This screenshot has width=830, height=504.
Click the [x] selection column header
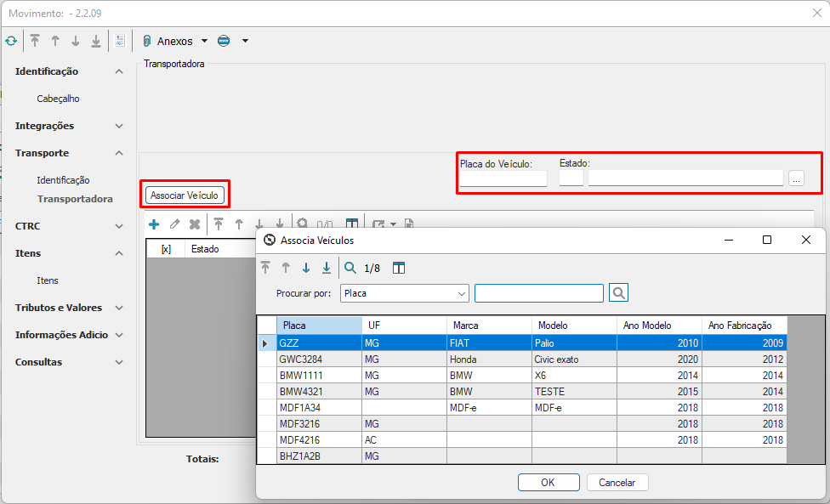pyautogui.click(x=166, y=248)
